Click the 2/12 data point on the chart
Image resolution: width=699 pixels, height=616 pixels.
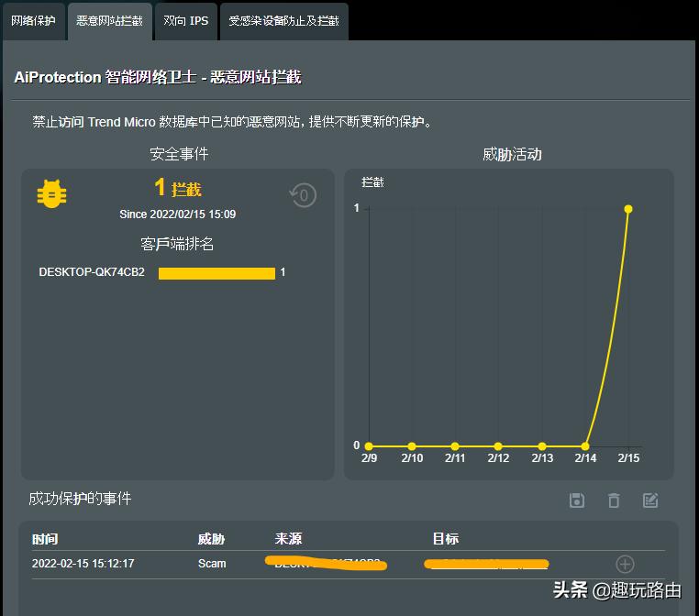coord(498,445)
